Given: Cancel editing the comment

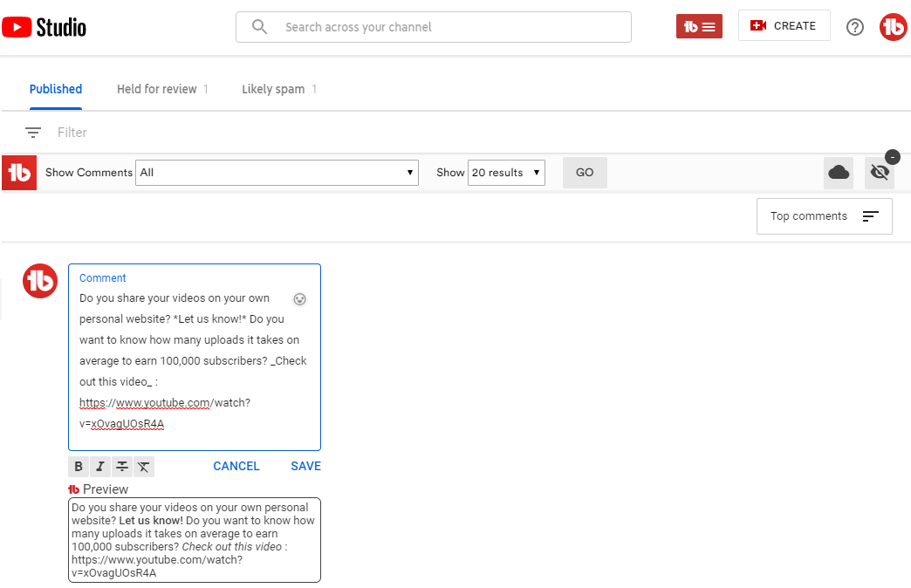Looking at the screenshot, I should (236, 466).
